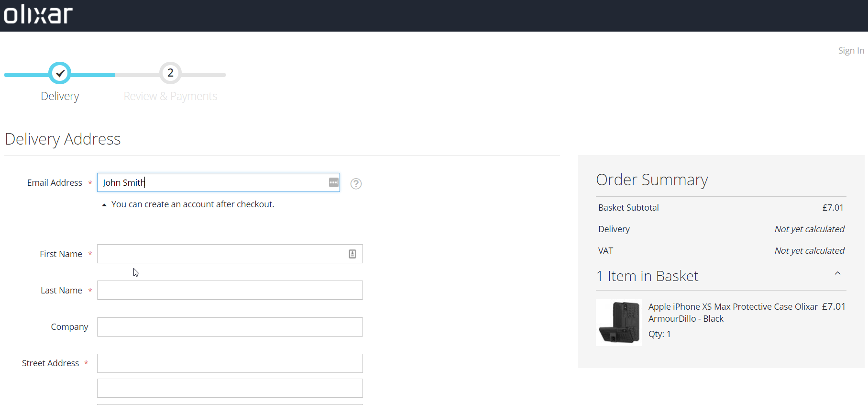Click the £7.01 item price in basket

click(834, 306)
